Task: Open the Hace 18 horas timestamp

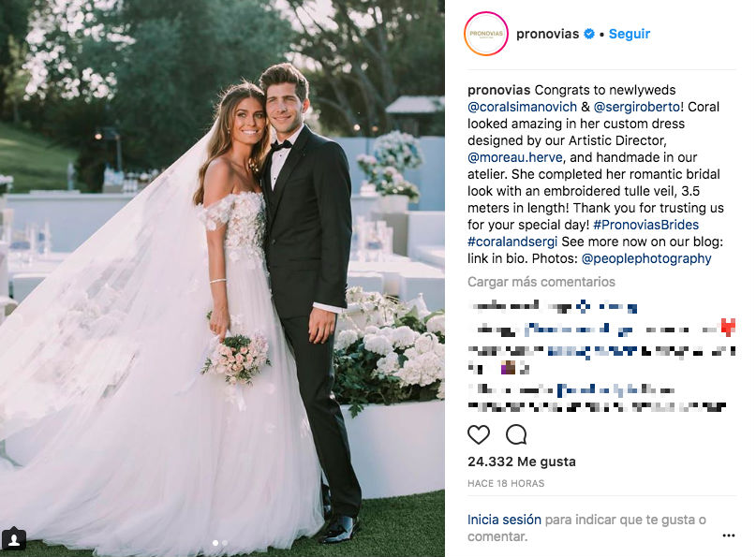Action: 506,483
